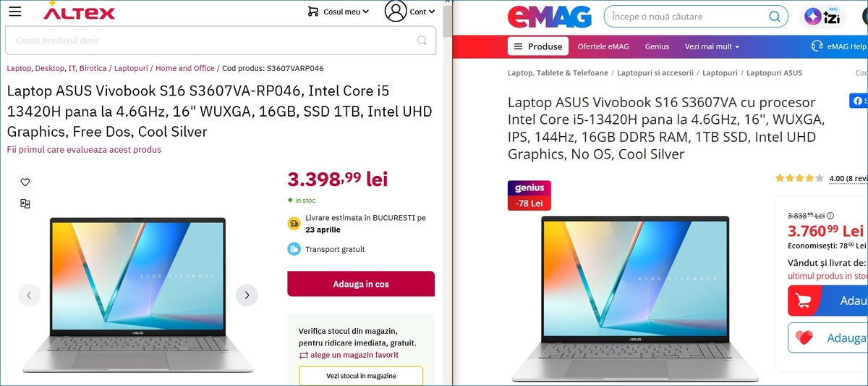Expand the Cont account dropdown
The image size is (868, 386).
coord(422,12)
